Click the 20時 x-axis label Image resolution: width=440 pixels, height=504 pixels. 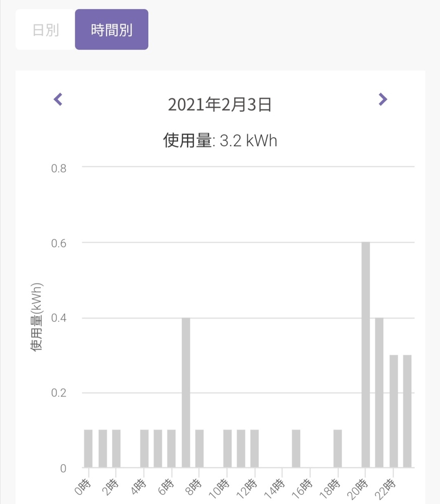click(x=357, y=488)
